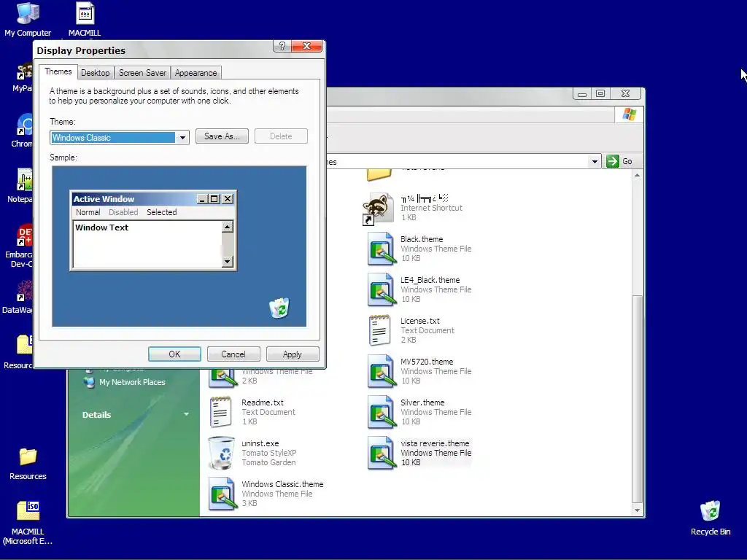
Task: Select the Readme.txt document icon
Action: coord(220,413)
